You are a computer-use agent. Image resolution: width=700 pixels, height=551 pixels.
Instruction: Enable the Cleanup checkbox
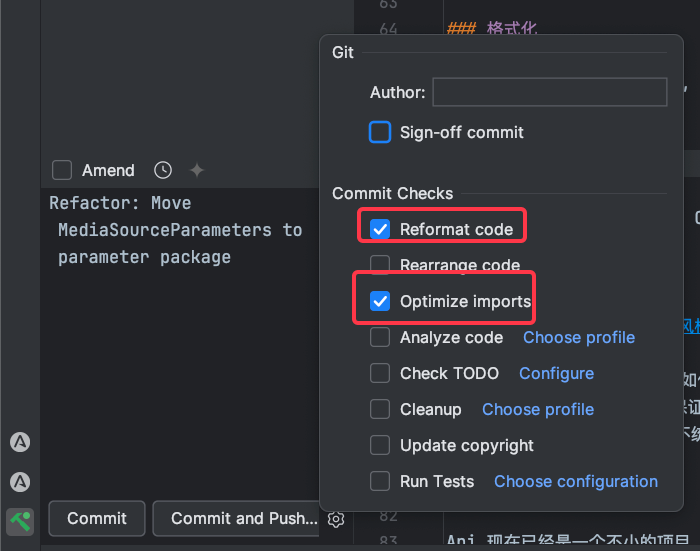380,409
